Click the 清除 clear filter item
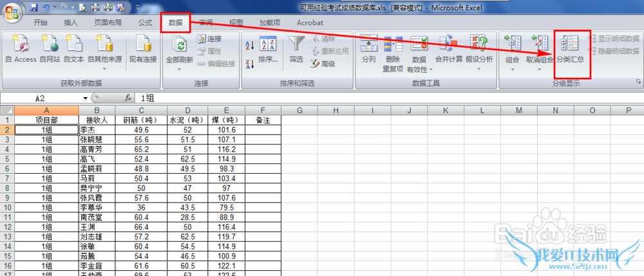 323,39
